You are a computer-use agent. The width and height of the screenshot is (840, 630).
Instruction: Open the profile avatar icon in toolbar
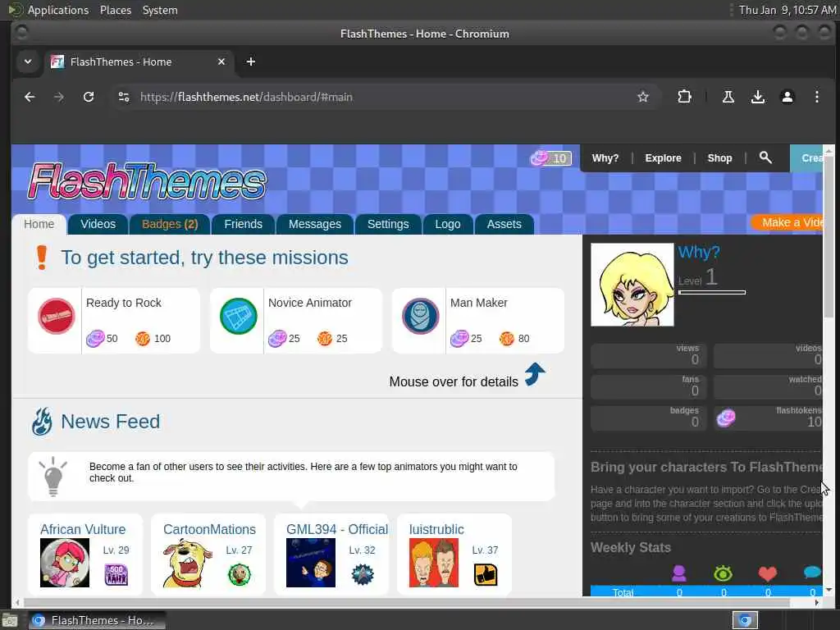click(787, 97)
